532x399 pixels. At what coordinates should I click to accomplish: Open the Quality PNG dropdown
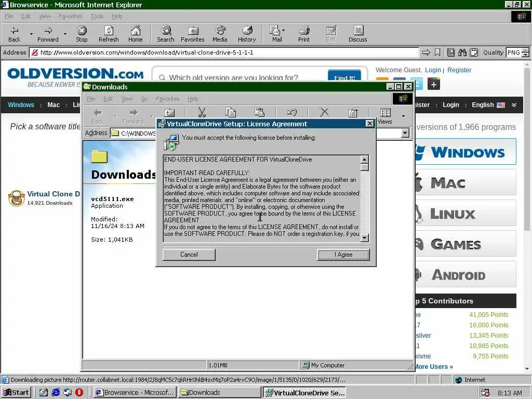525,52
